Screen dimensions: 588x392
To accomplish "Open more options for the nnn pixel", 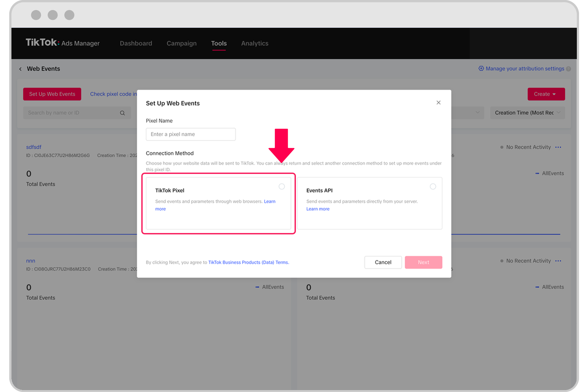I will click(x=558, y=261).
